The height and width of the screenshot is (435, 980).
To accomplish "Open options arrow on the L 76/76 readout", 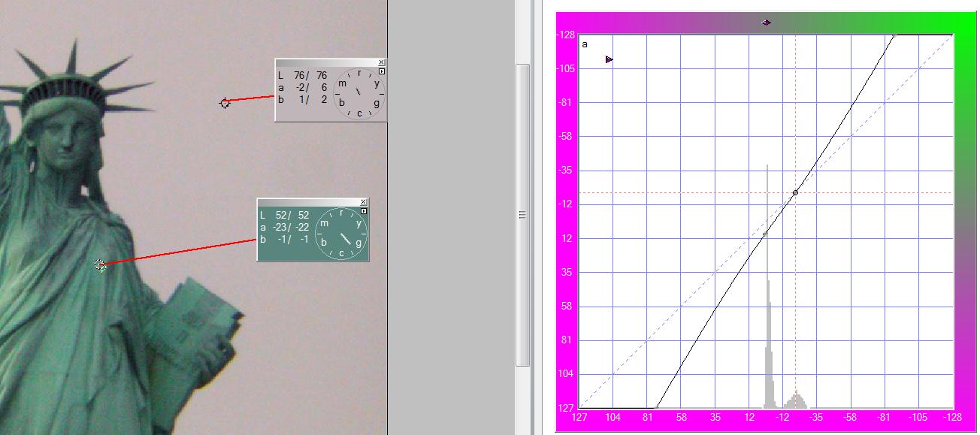I will click(382, 71).
